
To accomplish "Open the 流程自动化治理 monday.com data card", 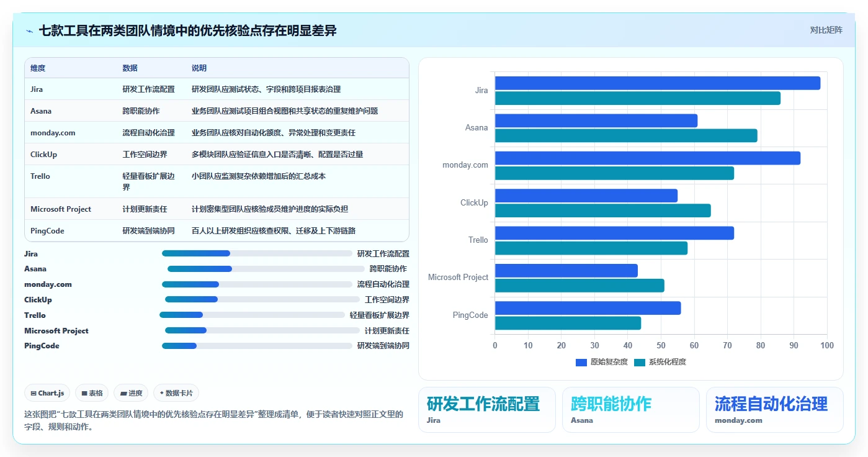I will coord(775,410).
